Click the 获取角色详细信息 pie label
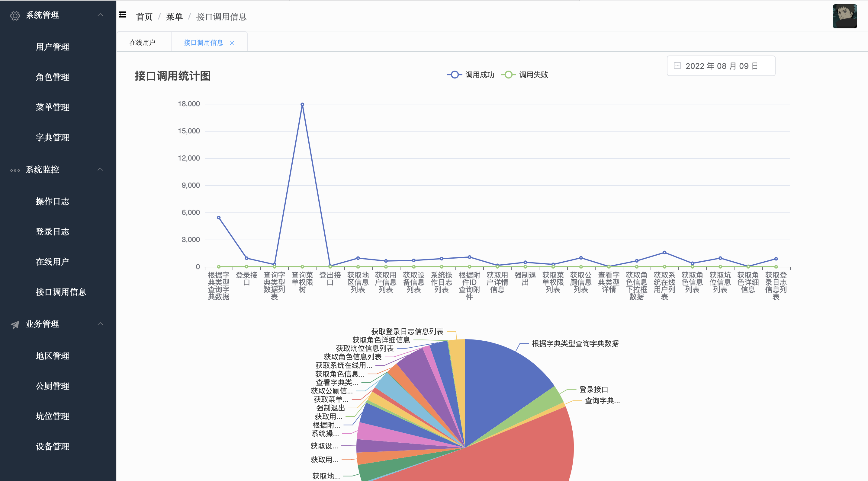 coord(381,340)
